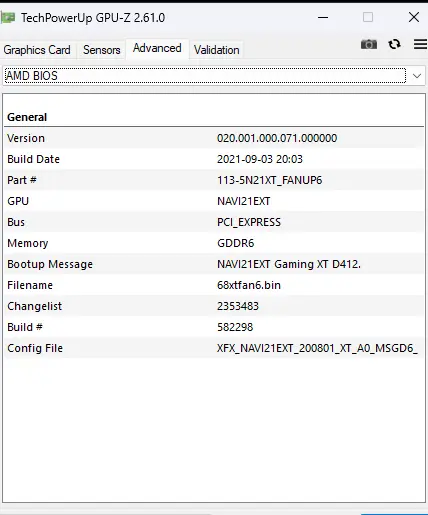Select the Filename row label
Viewport: 428px width, 515px height.
click(x=30, y=285)
